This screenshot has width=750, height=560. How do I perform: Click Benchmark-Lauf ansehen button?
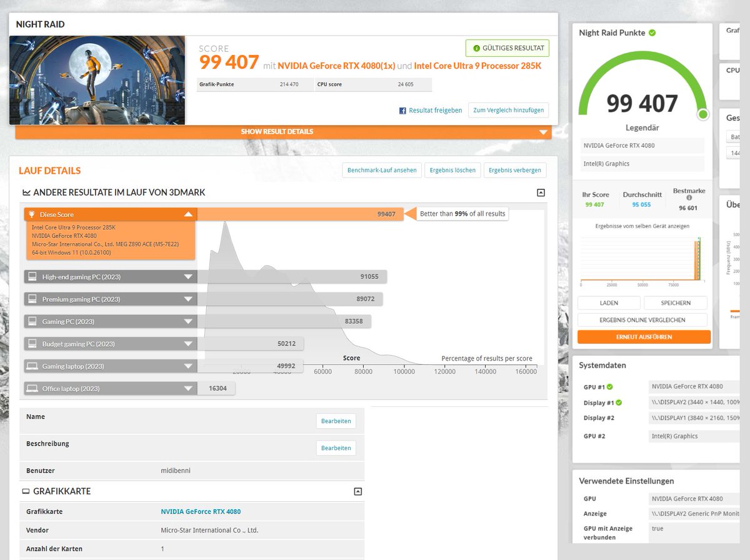(381, 170)
